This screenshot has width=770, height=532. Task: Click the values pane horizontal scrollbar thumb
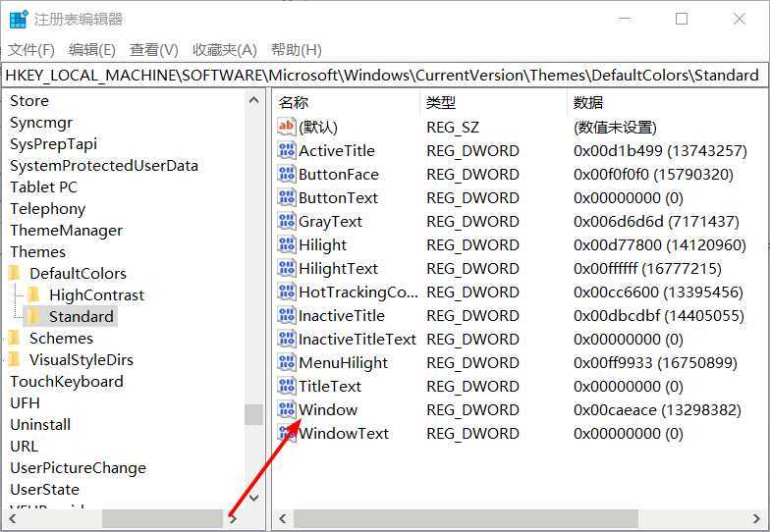click(466, 518)
